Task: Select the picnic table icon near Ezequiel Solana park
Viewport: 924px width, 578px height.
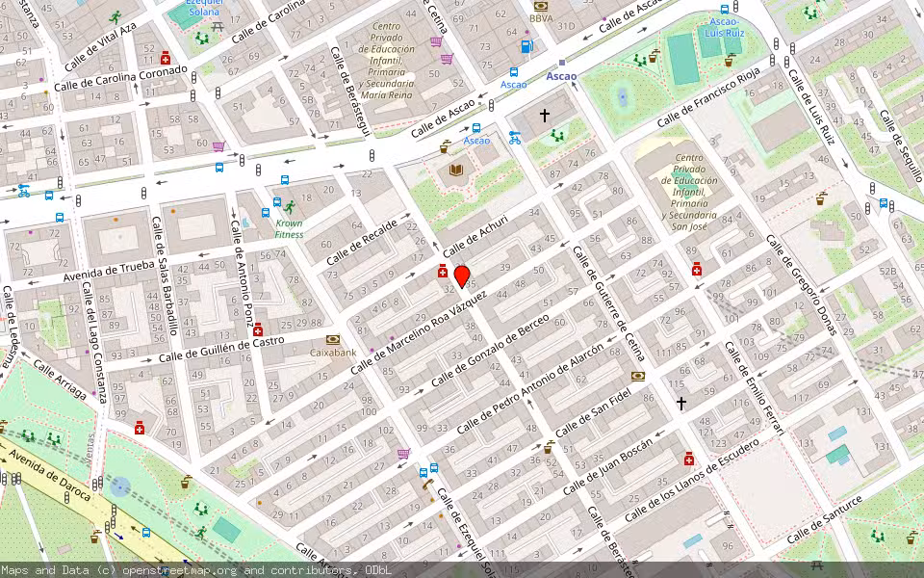Action: click(218, 26)
